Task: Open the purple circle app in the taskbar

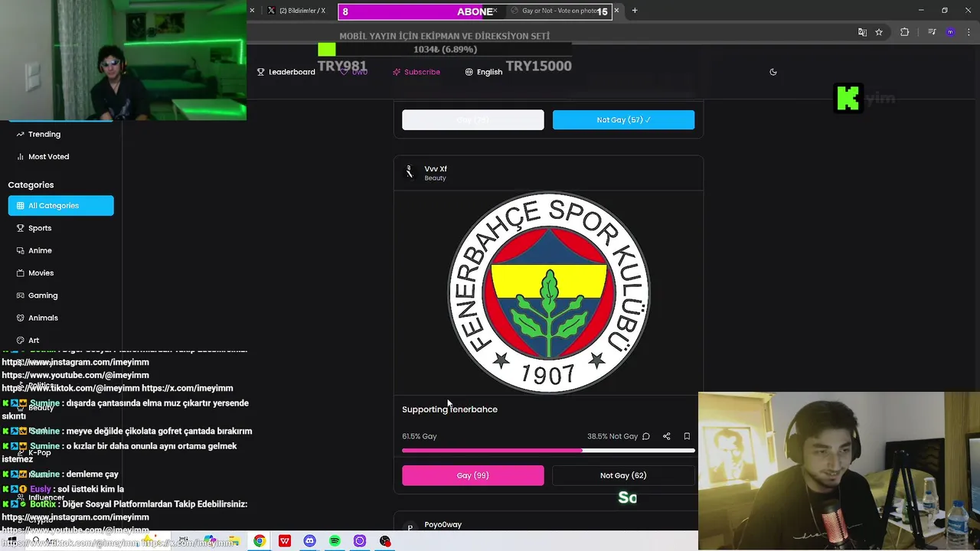Action: click(x=360, y=541)
